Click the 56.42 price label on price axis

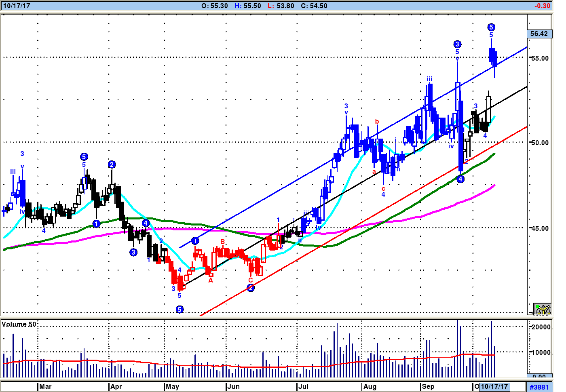point(539,34)
